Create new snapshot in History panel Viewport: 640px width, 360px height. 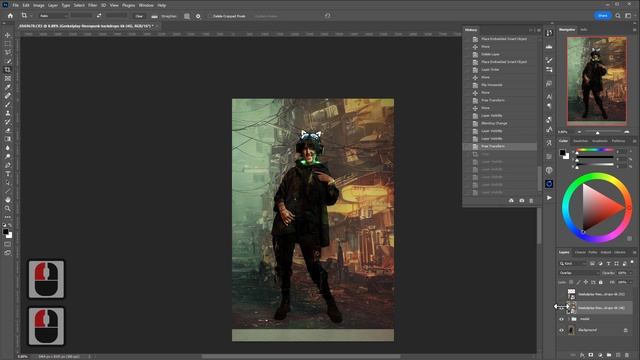[x=522, y=200]
